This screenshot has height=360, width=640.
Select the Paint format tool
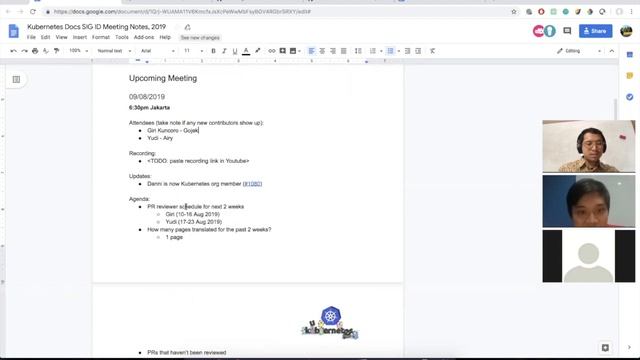tap(57, 51)
